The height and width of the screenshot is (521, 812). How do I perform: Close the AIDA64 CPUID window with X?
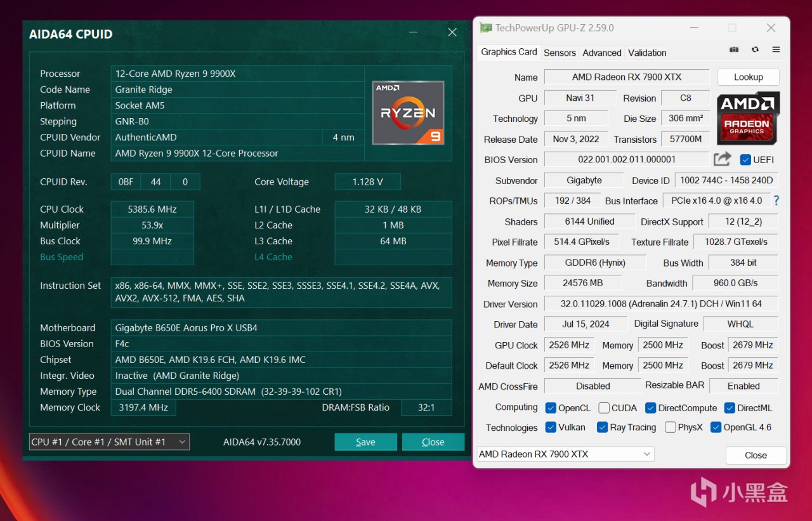(452, 32)
